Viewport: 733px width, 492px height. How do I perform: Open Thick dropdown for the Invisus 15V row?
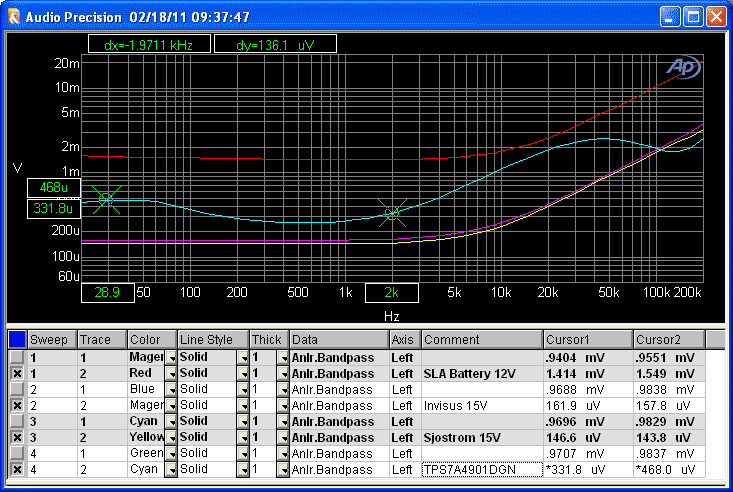(x=283, y=405)
